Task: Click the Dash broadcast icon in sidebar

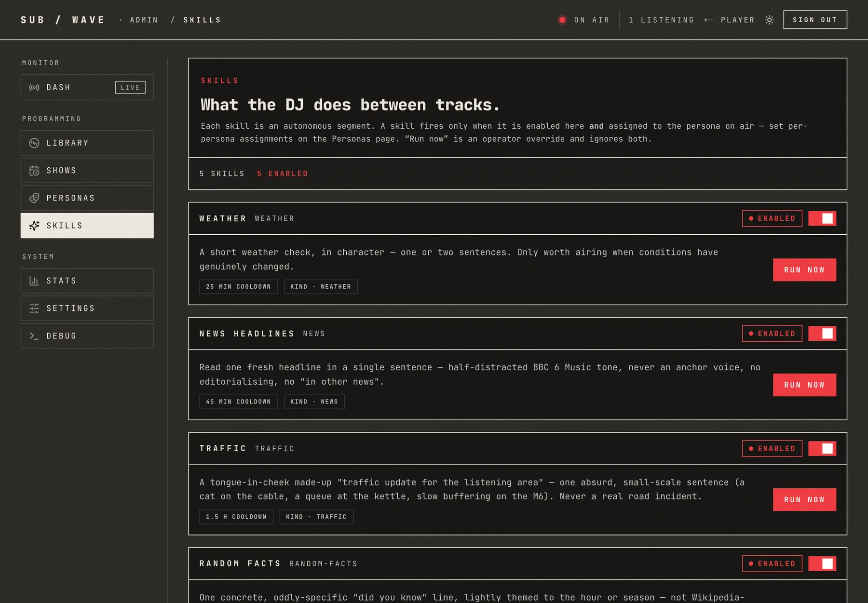Action: [x=34, y=87]
